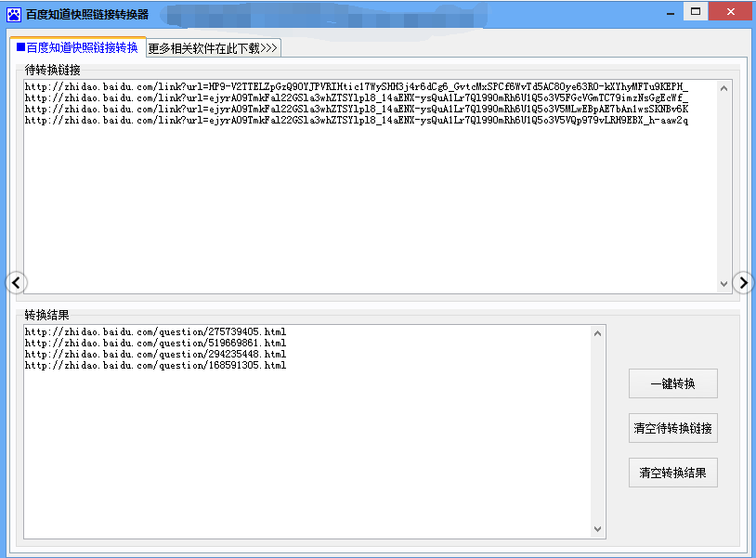Click the left arrow navigation circle
This screenshot has height=558, width=756.
pyautogui.click(x=17, y=283)
